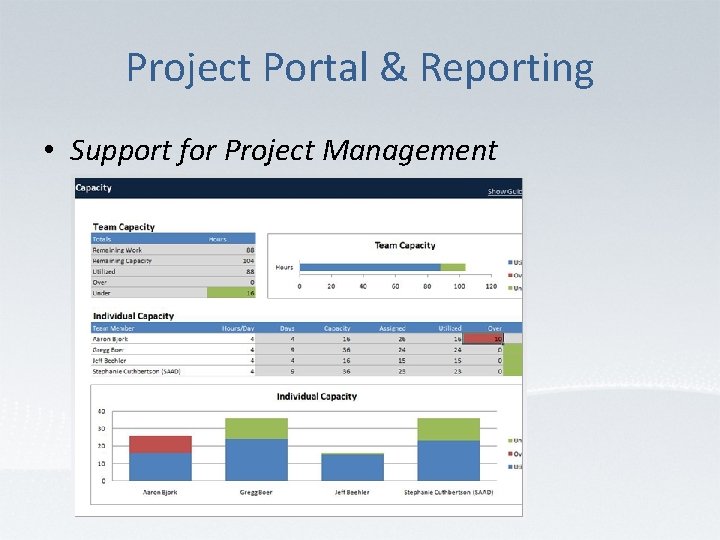This screenshot has height=540, width=720.
Task: Click 'Utilized' column header in Individual Capacity table
Action: (x=450, y=328)
